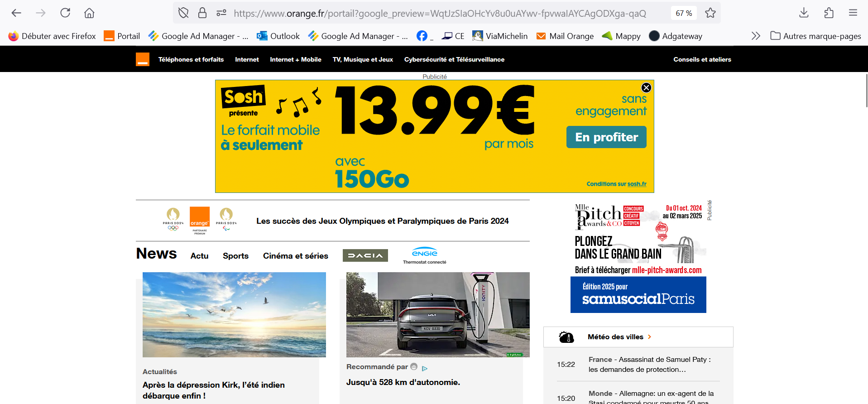Open the extensions puzzle icon
The width and height of the screenshot is (868, 404).
tap(829, 13)
